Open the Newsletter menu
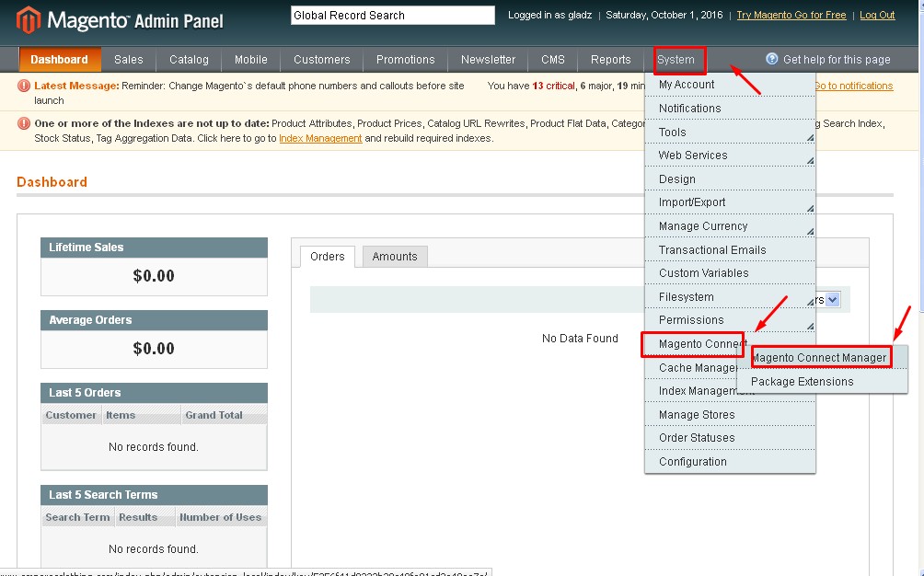924x576 pixels. point(488,60)
